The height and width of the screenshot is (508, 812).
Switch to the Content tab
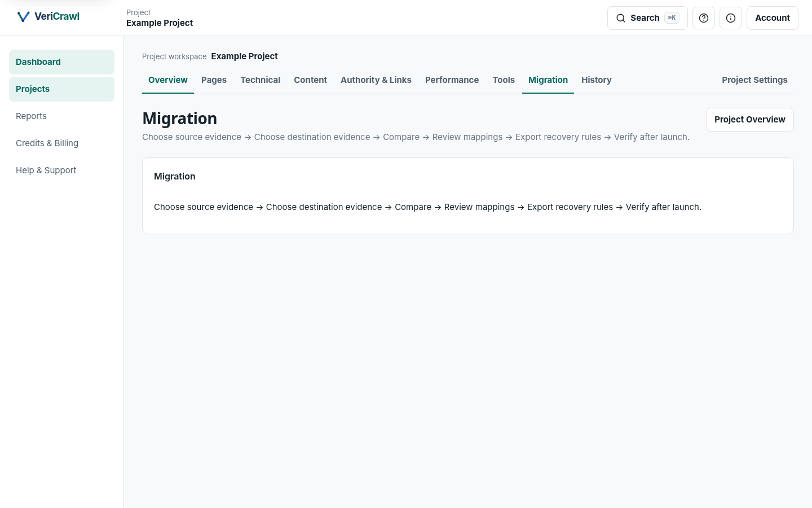click(310, 80)
